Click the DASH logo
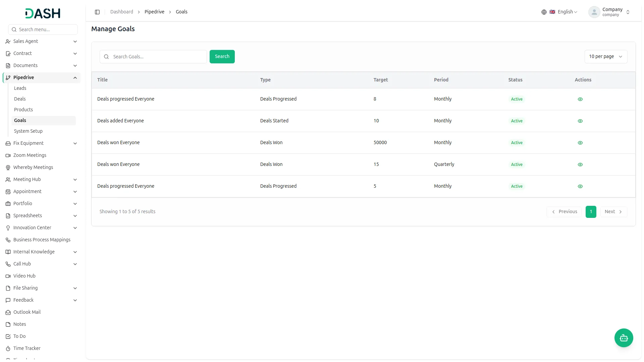Screen dimensions: 644x362 (43, 13)
